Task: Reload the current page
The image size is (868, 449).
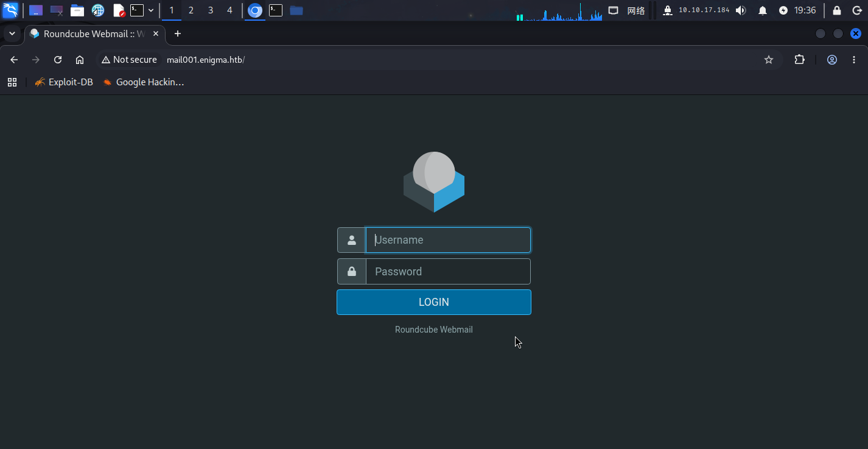Action: (58, 60)
